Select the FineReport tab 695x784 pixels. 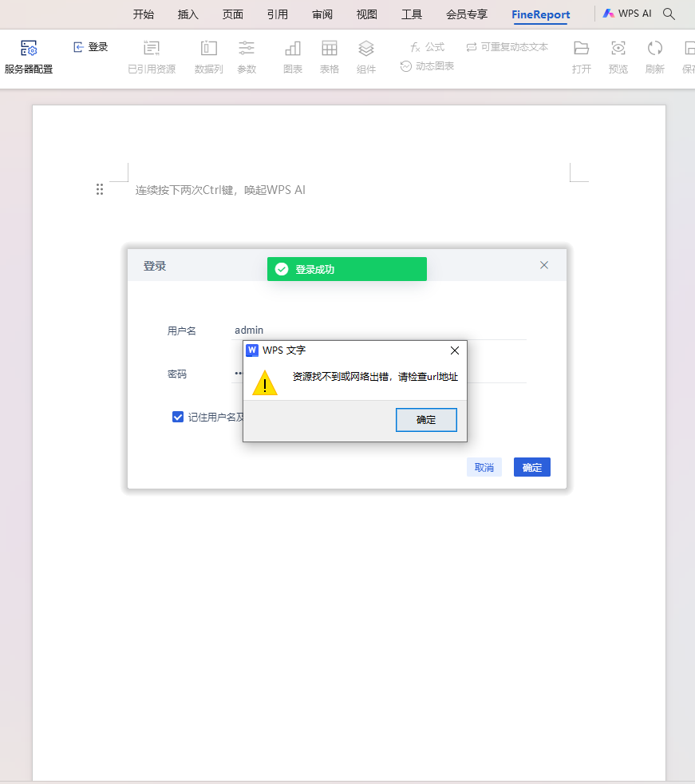coord(541,14)
